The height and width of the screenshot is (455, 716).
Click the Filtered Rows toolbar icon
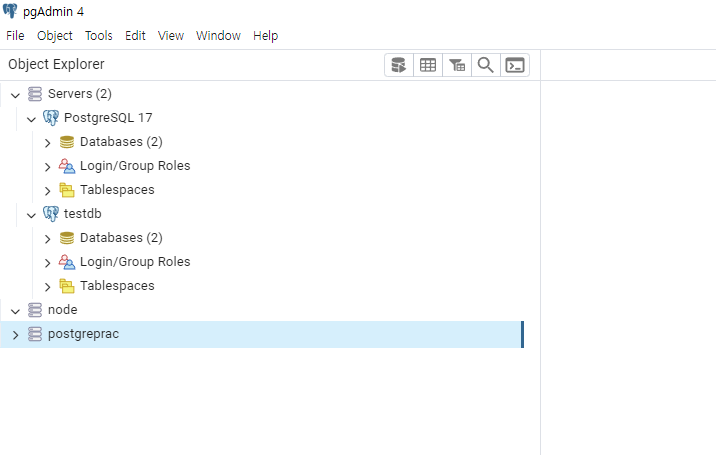tap(457, 65)
